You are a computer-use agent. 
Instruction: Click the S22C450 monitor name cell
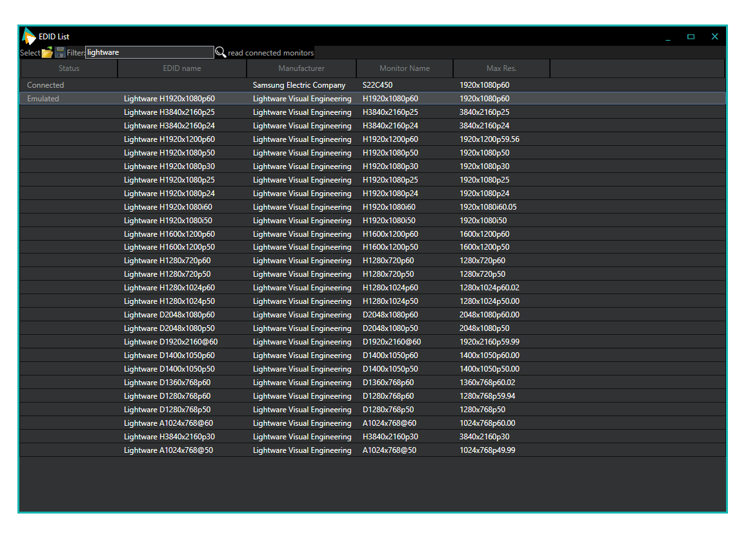click(x=378, y=85)
